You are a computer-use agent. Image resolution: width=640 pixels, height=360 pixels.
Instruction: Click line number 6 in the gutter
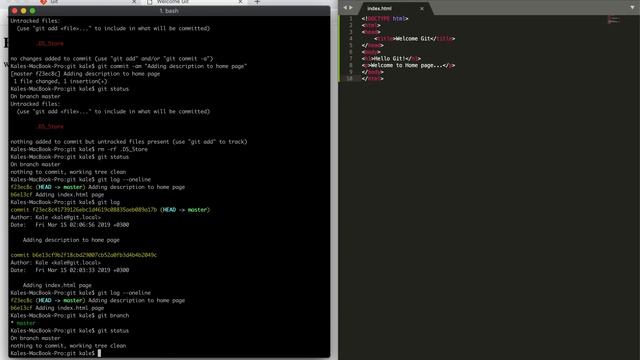351,52
